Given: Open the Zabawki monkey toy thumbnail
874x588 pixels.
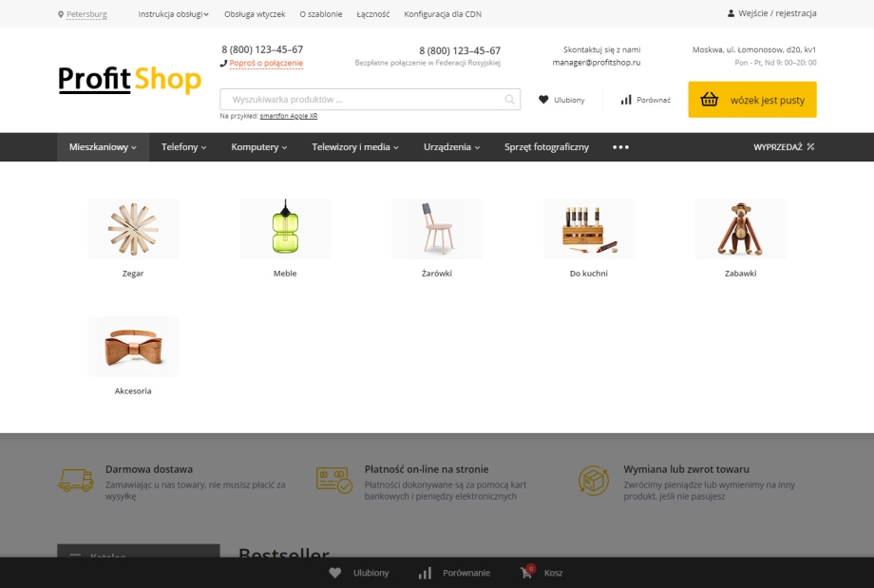Looking at the screenshot, I should pos(740,229).
